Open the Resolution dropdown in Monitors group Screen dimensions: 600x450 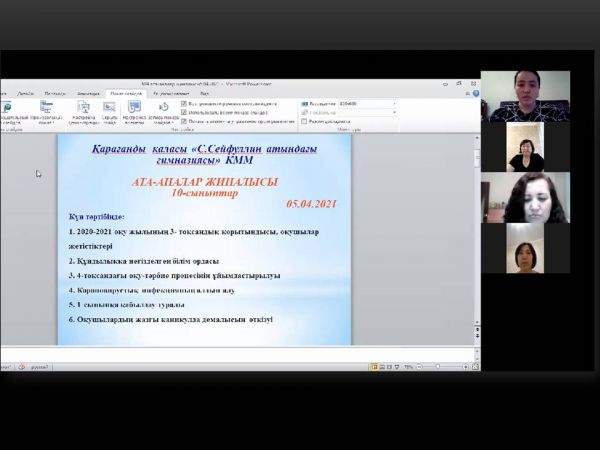(x=394, y=103)
